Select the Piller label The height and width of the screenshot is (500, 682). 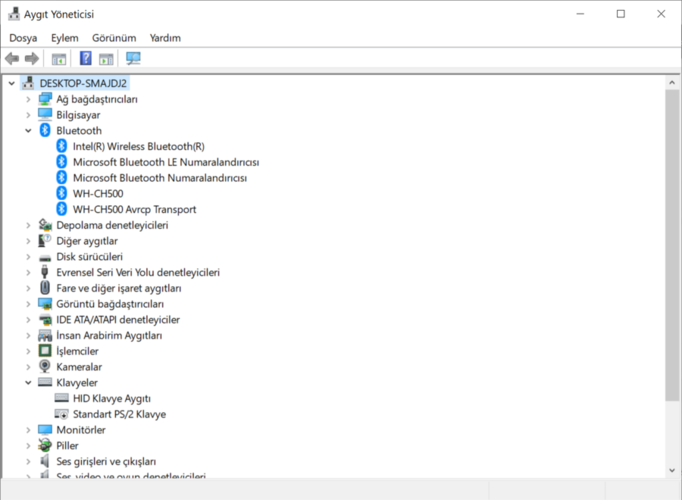tap(67, 445)
